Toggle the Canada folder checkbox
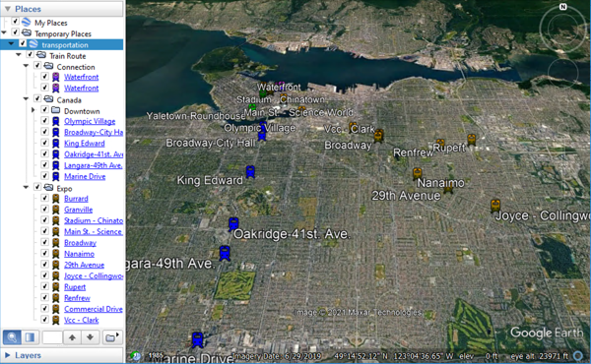This screenshot has width=591, height=364. coord(37,98)
